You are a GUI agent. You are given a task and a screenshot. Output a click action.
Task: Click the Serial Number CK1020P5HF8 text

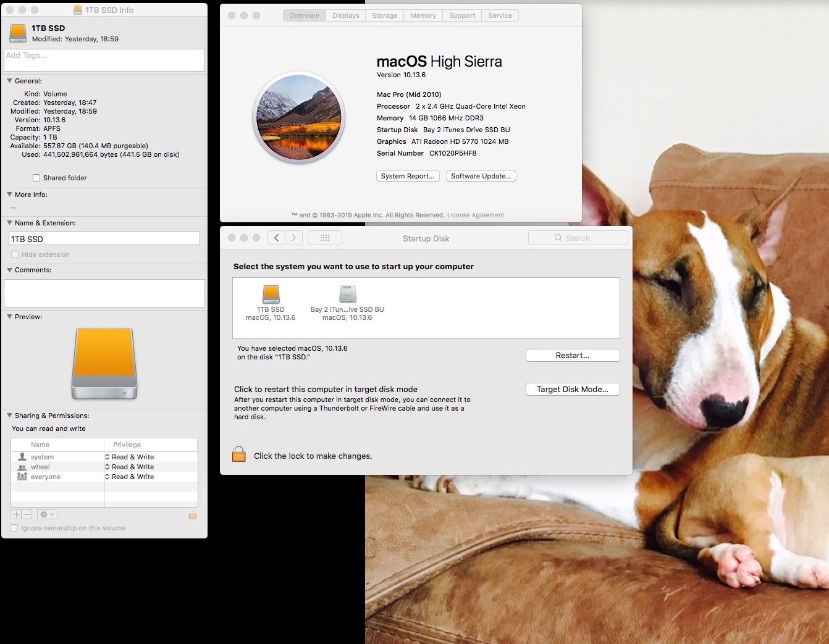pos(426,153)
